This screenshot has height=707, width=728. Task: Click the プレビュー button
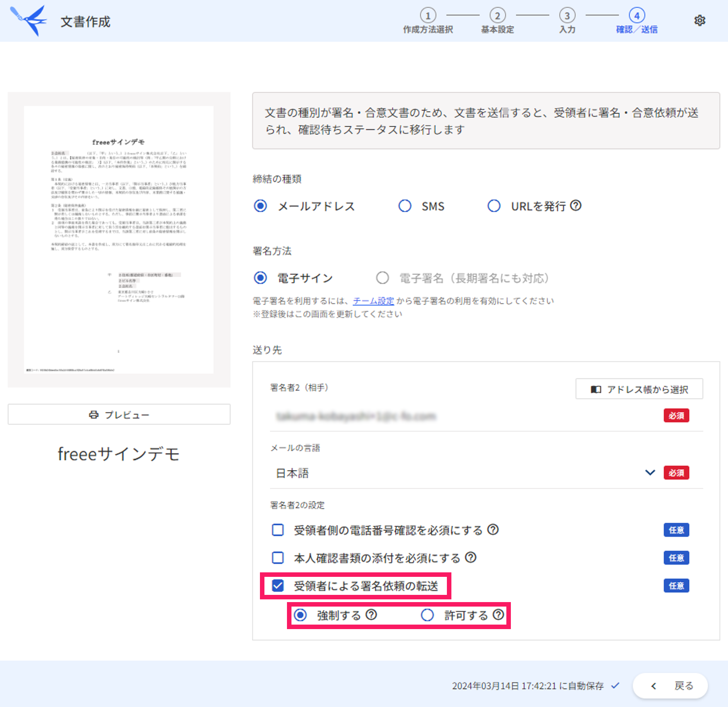(119, 414)
